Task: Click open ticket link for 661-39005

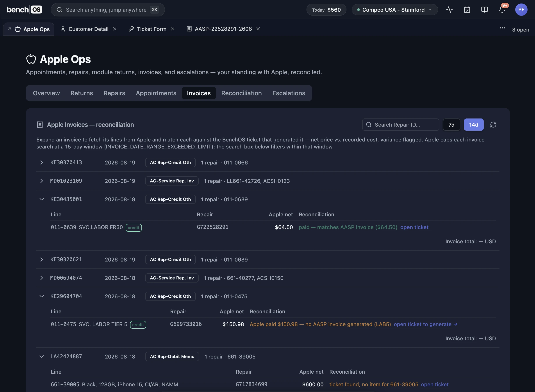Action: coord(435,384)
